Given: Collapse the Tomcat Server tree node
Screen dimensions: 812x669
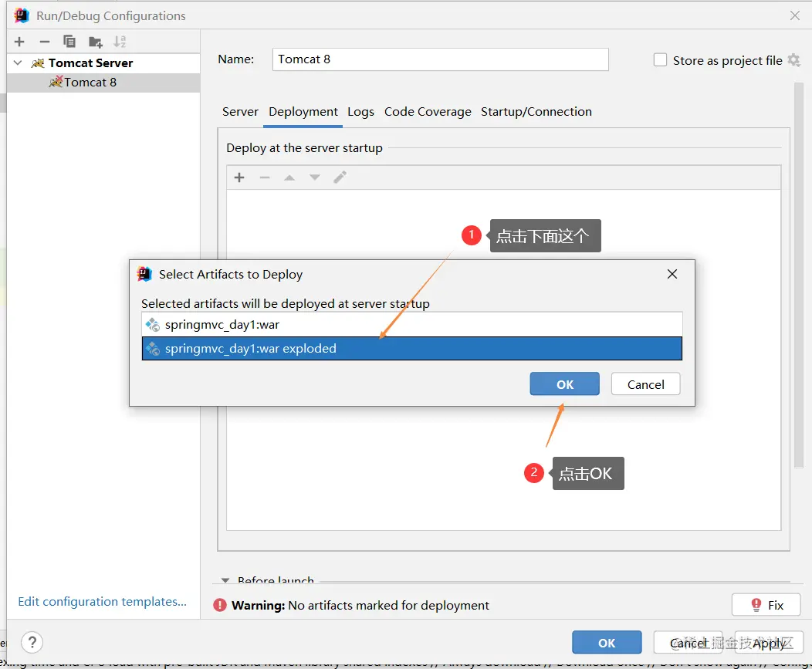Looking at the screenshot, I should [x=18, y=63].
